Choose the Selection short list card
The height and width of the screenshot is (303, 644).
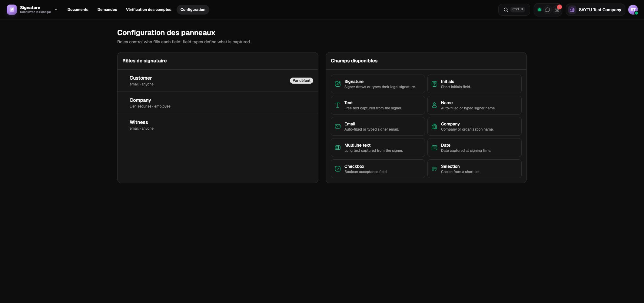pos(474,169)
